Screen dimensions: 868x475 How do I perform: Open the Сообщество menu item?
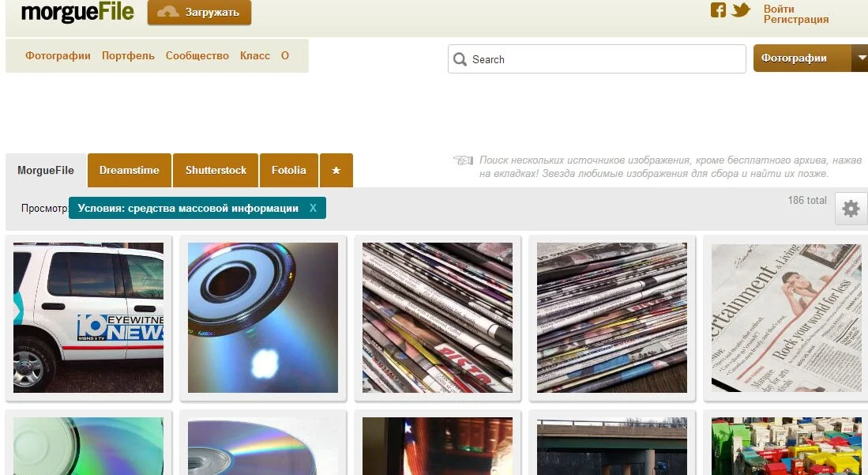(x=197, y=55)
